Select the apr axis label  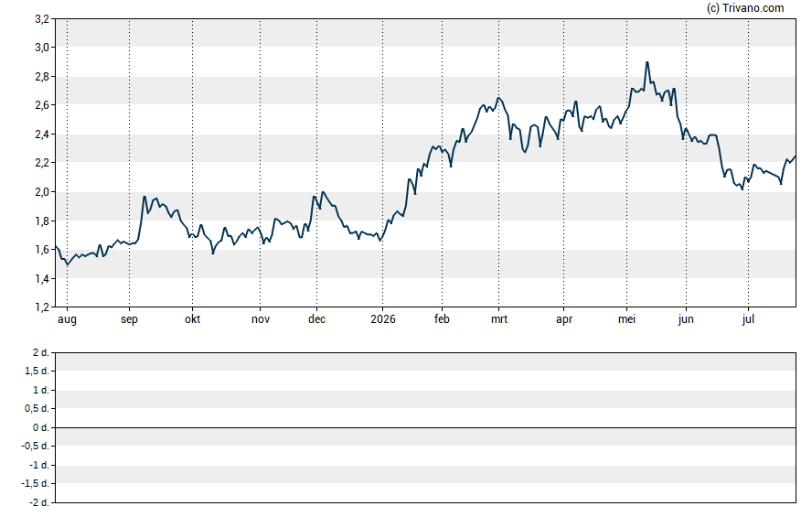[x=564, y=319]
